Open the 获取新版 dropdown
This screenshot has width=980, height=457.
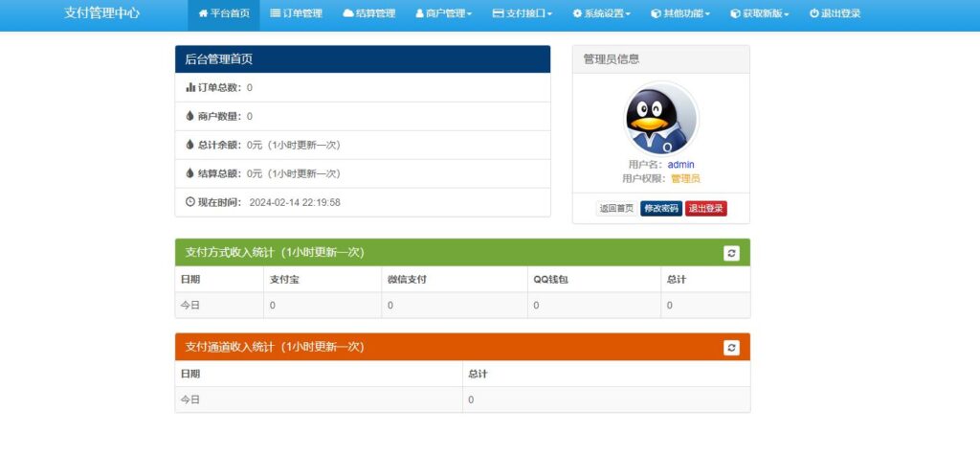(x=759, y=13)
